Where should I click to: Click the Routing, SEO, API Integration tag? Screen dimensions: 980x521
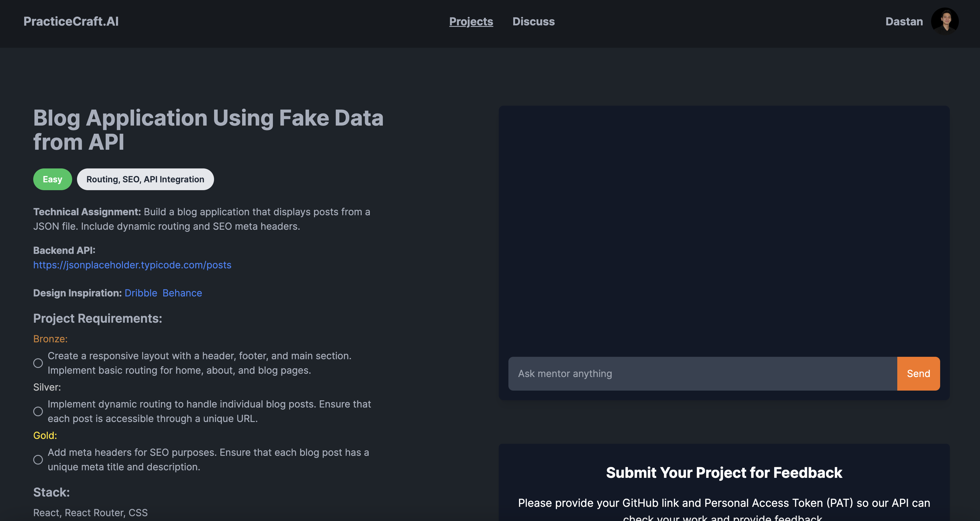tap(145, 179)
